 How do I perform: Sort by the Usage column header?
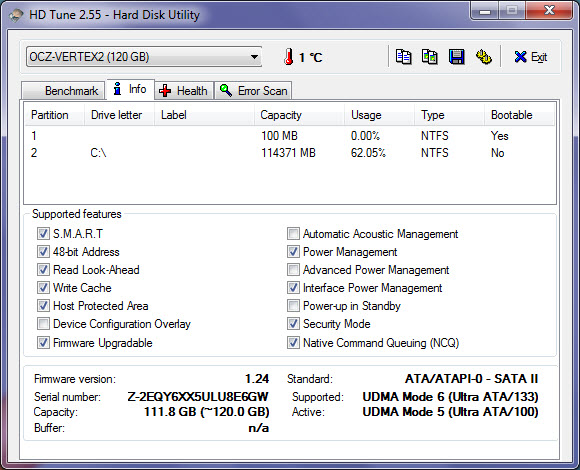[x=379, y=115]
